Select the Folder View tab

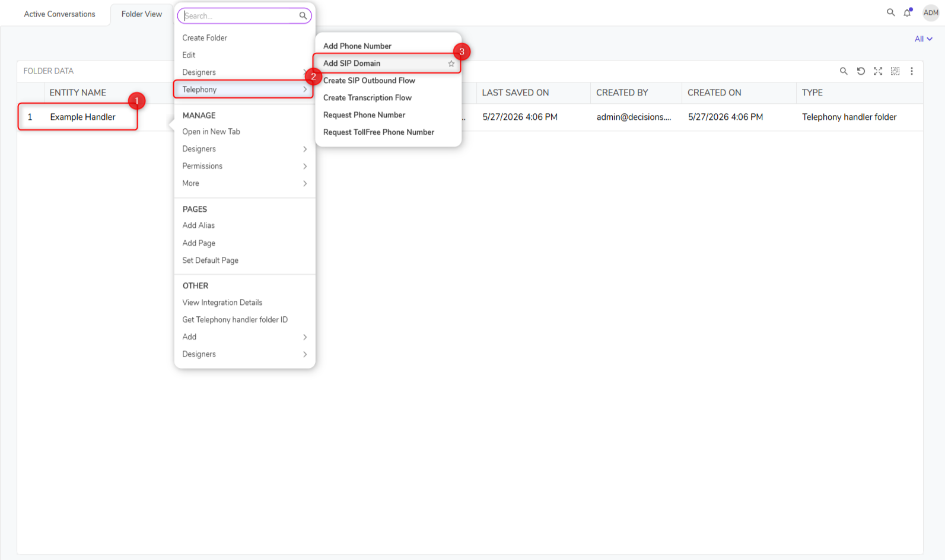coord(142,14)
